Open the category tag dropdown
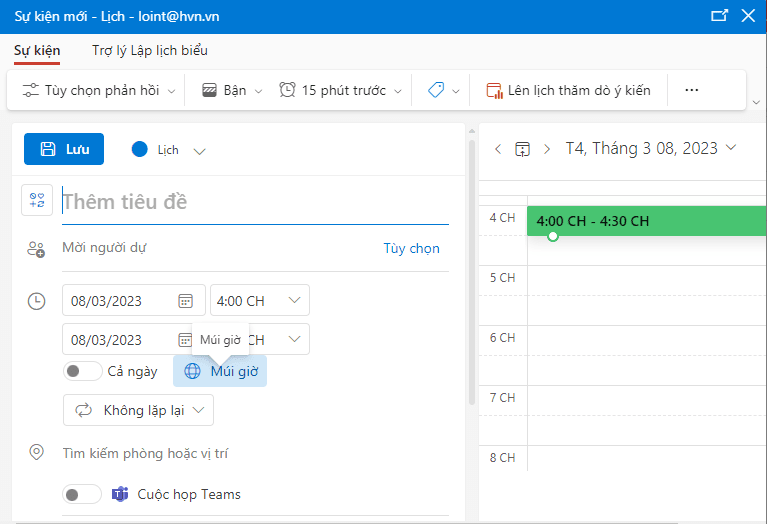767x524 pixels. tap(443, 91)
